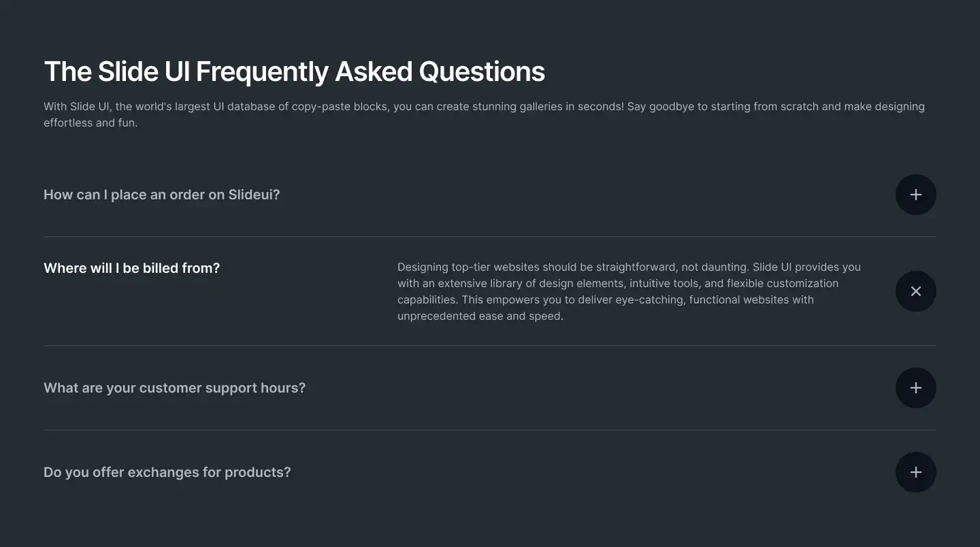
Task: Click plus icon beside customer support hours
Action: [915, 388]
